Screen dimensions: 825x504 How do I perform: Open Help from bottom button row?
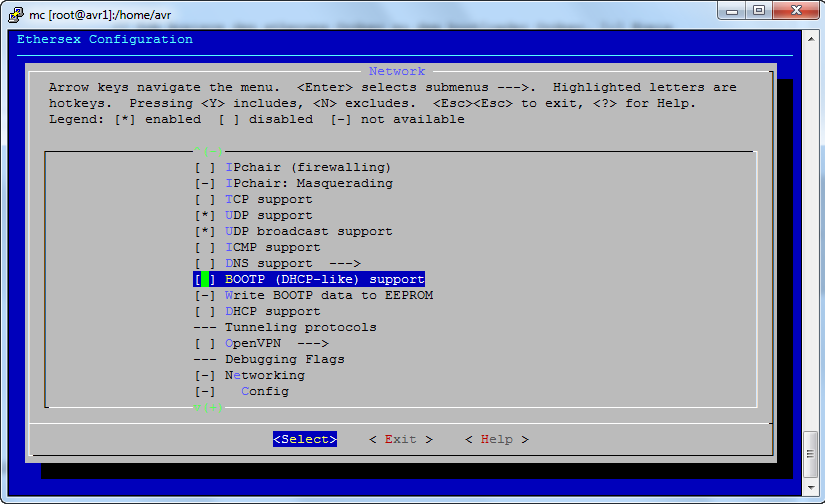497,439
